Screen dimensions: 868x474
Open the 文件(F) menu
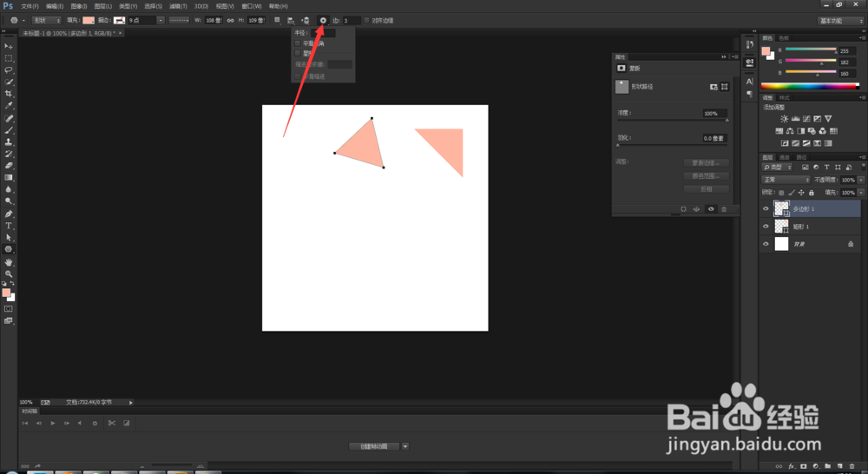[30, 6]
